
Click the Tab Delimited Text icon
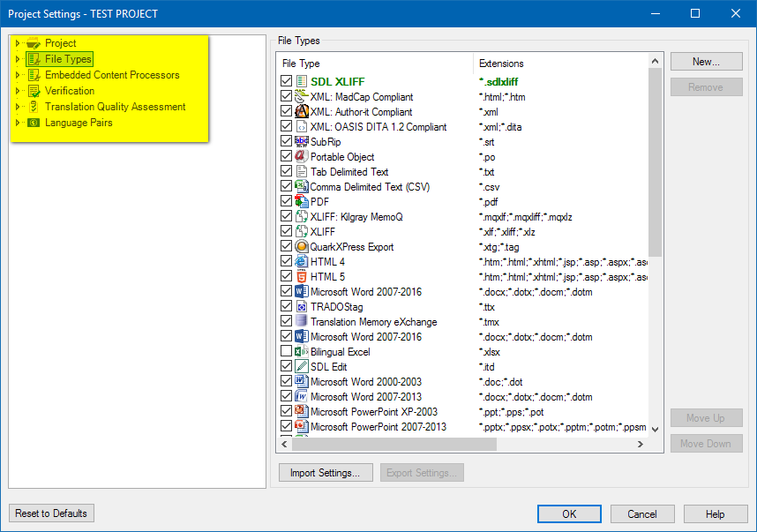(302, 171)
